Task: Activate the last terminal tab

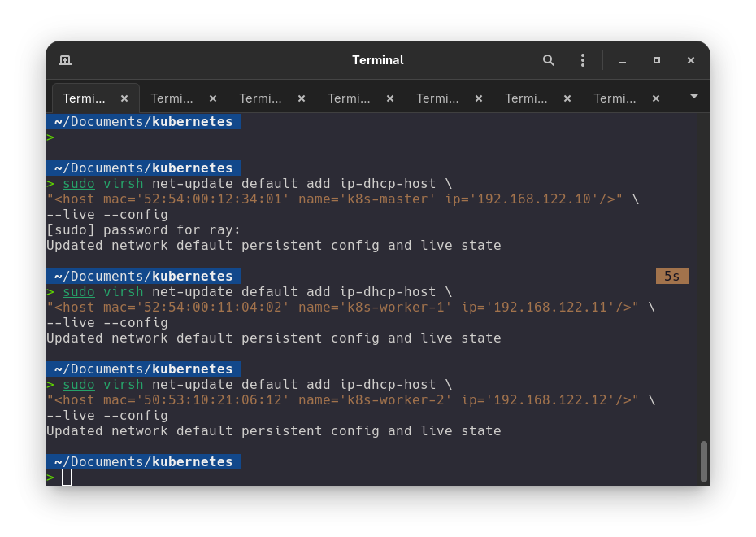Action: tap(615, 98)
